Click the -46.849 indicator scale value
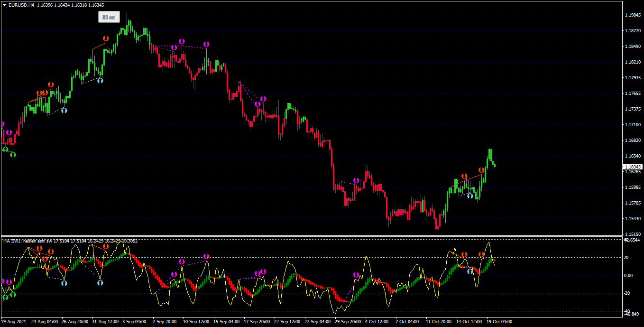 click(x=632, y=314)
